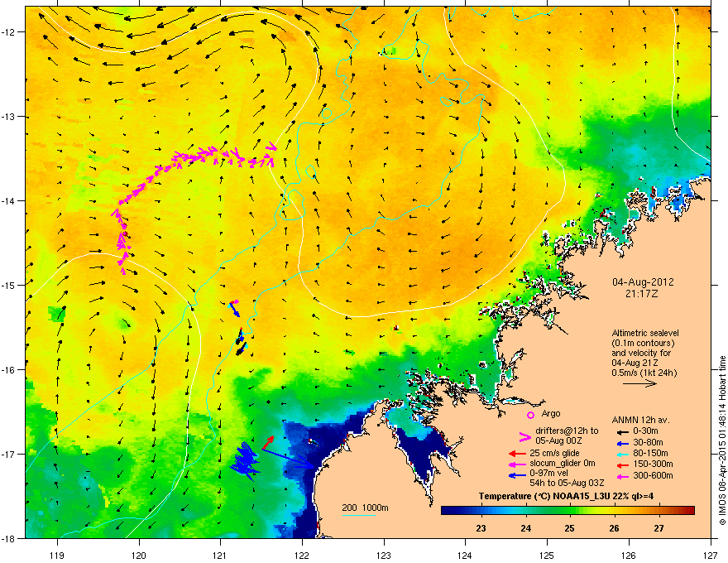The image size is (728, 563).
Task: Click the magenta drifters chevron legend symbol
Action: pos(524,437)
